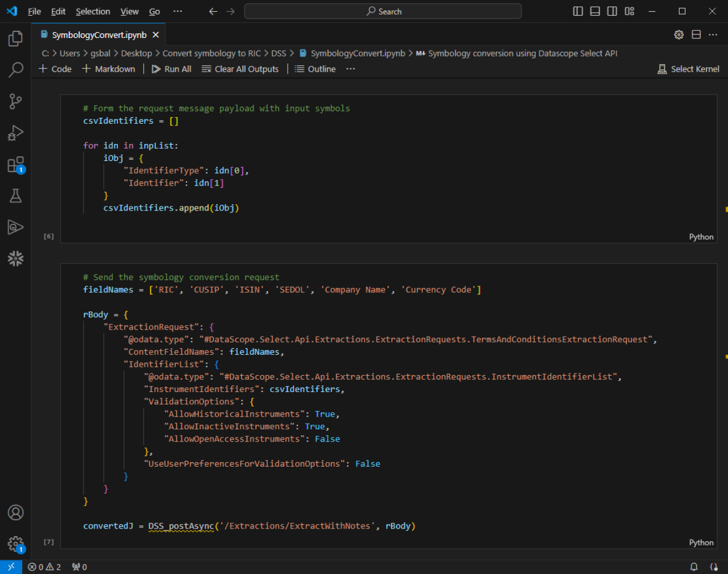Open the Source Control view
This screenshot has height=574, width=728.
(x=16, y=101)
